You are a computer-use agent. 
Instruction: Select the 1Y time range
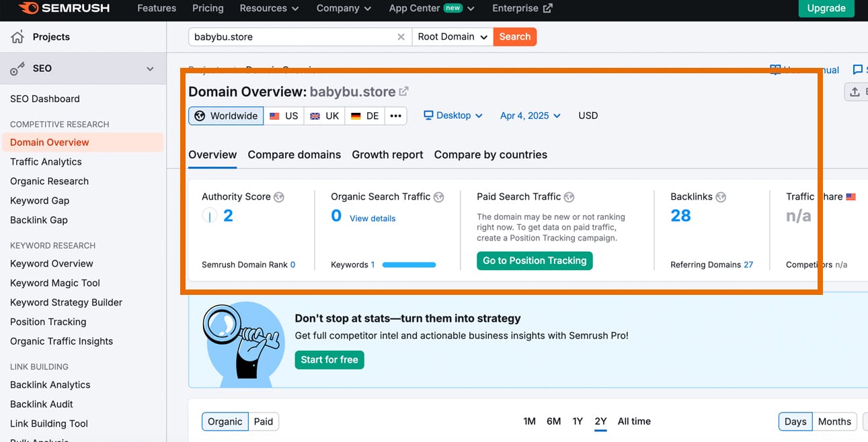pos(578,421)
